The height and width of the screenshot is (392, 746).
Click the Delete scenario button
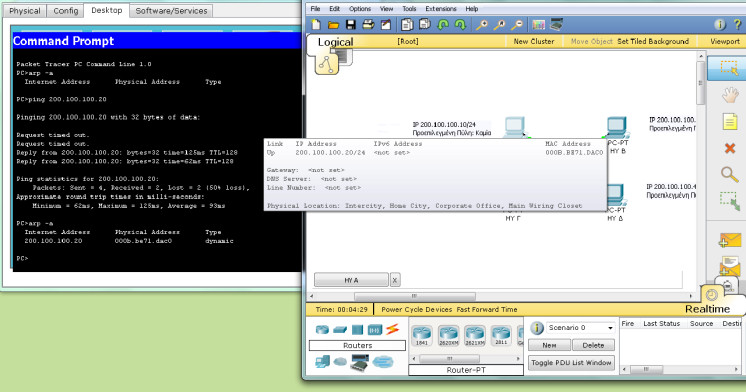[x=593, y=345]
